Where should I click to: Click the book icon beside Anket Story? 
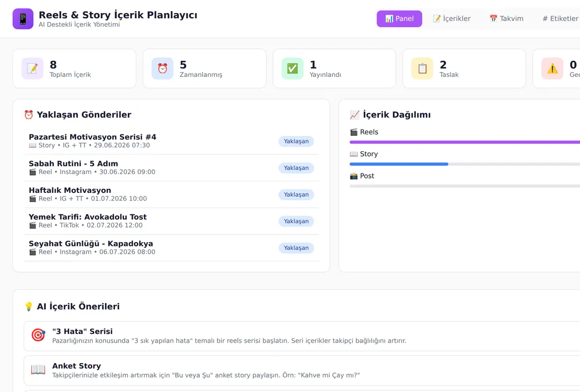tap(38, 370)
